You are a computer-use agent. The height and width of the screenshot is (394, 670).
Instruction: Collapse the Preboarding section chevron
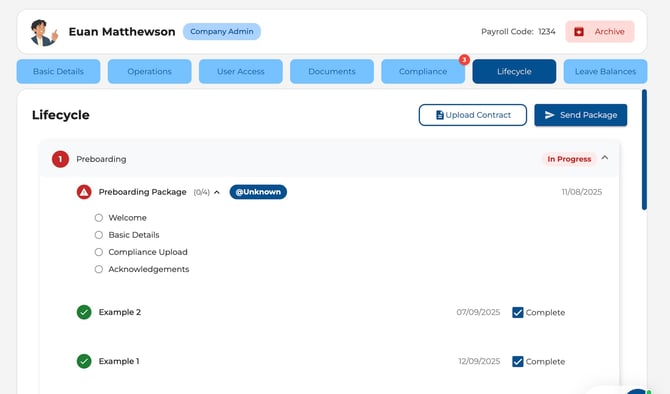pyautogui.click(x=605, y=158)
